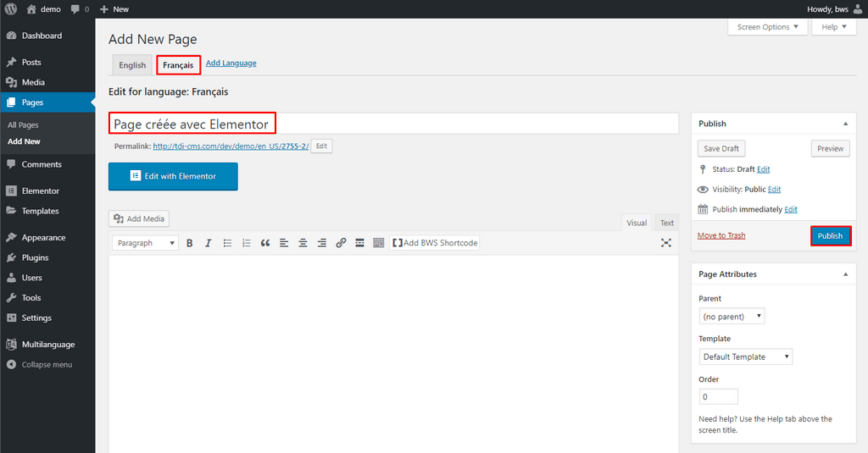This screenshot has width=868, height=453.
Task: Click the Add Media button
Action: point(139,218)
